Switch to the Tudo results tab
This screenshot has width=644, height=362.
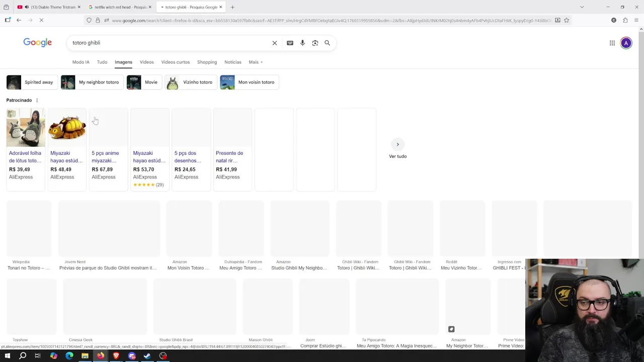(102, 62)
